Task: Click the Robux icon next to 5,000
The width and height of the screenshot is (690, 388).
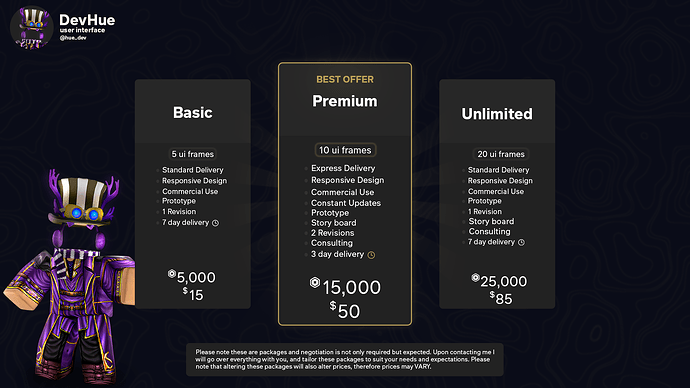Action: click(172, 274)
